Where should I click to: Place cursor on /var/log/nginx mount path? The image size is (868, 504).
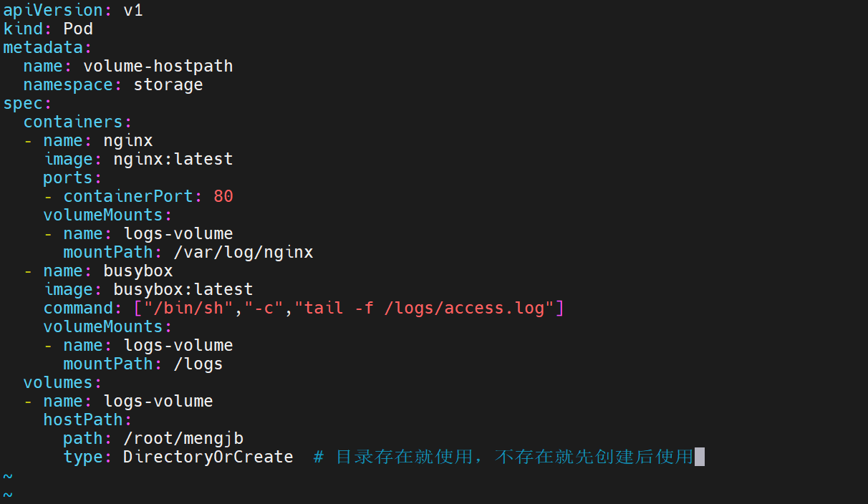243,252
